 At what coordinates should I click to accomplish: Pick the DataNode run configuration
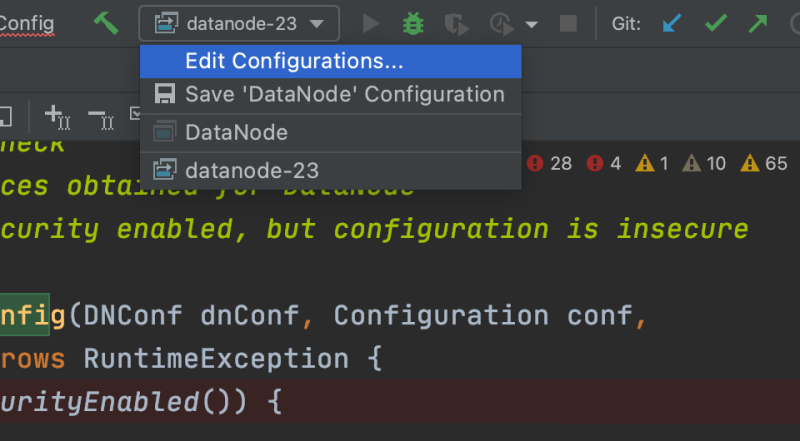(236, 132)
